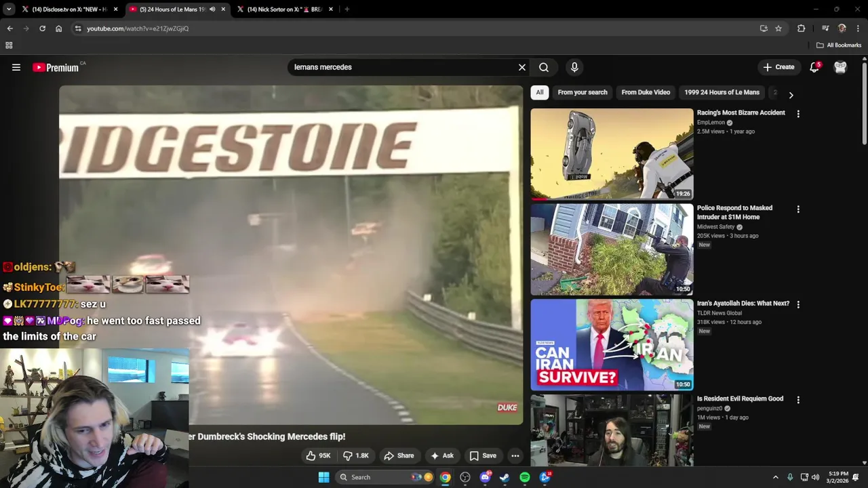The height and width of the screenshot is (488, 868).
Task: Start voice search with microphone icon
Action: pos(574,67)
